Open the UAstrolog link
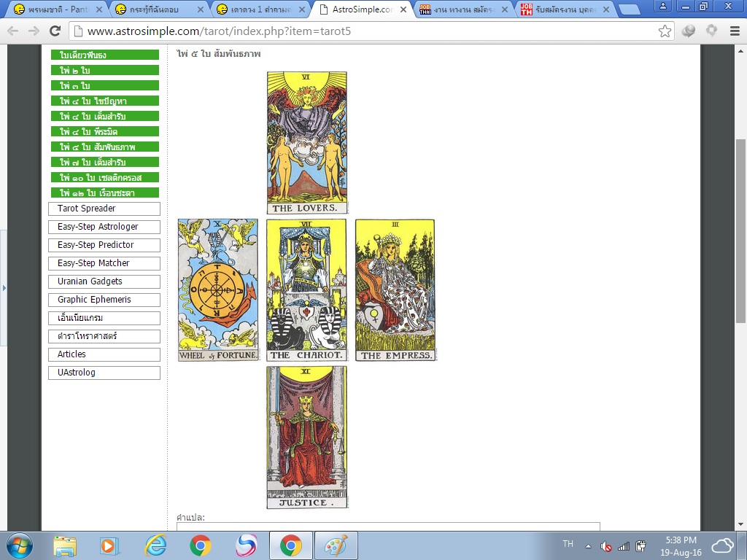 104,373
